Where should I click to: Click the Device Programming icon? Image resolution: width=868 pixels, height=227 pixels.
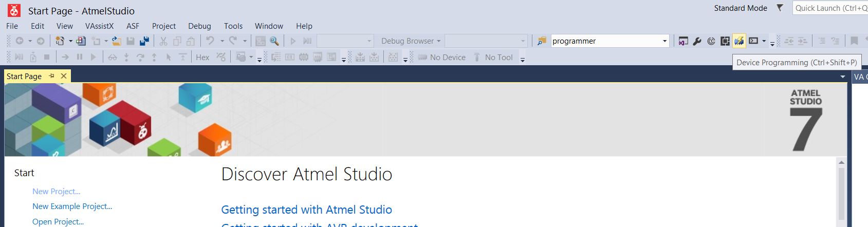[x=739, y=41]
